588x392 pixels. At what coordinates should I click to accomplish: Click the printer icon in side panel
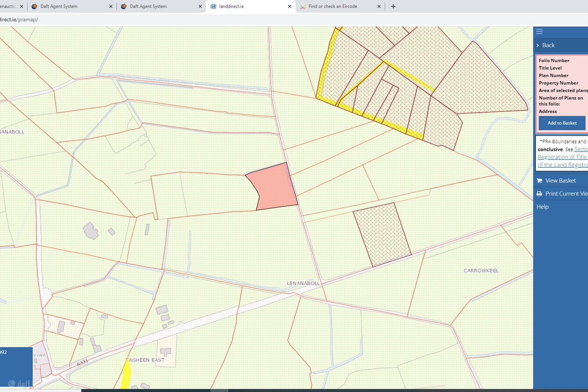[539, 194]
